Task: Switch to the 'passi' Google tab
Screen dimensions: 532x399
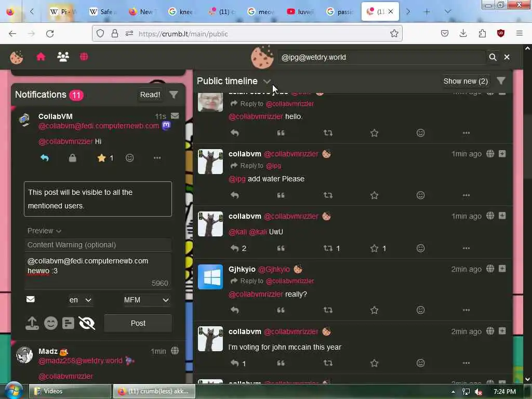Action: [x=340, y=11]
